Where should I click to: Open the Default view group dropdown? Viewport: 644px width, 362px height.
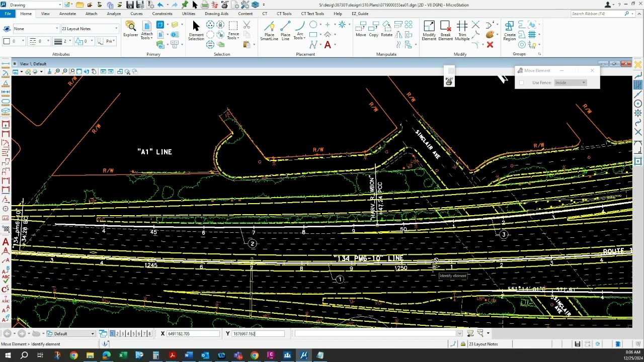[71, 334]
